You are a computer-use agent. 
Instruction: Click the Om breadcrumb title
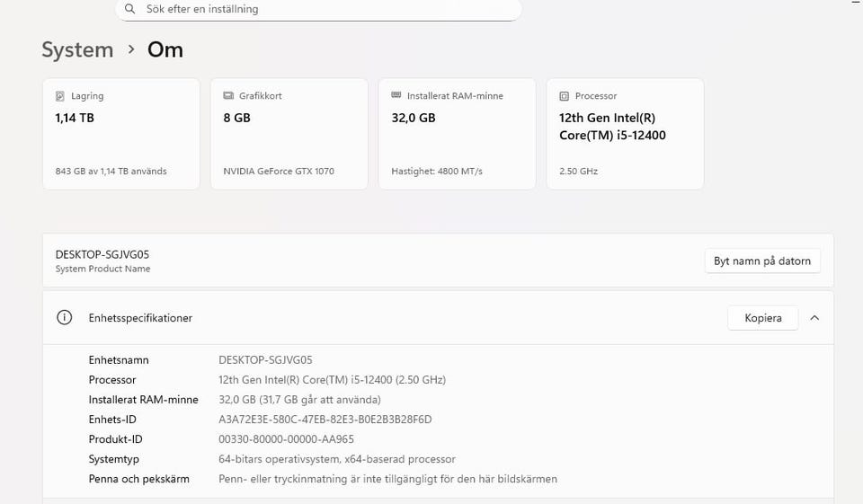pyautogui.click(x=165, y=50)
